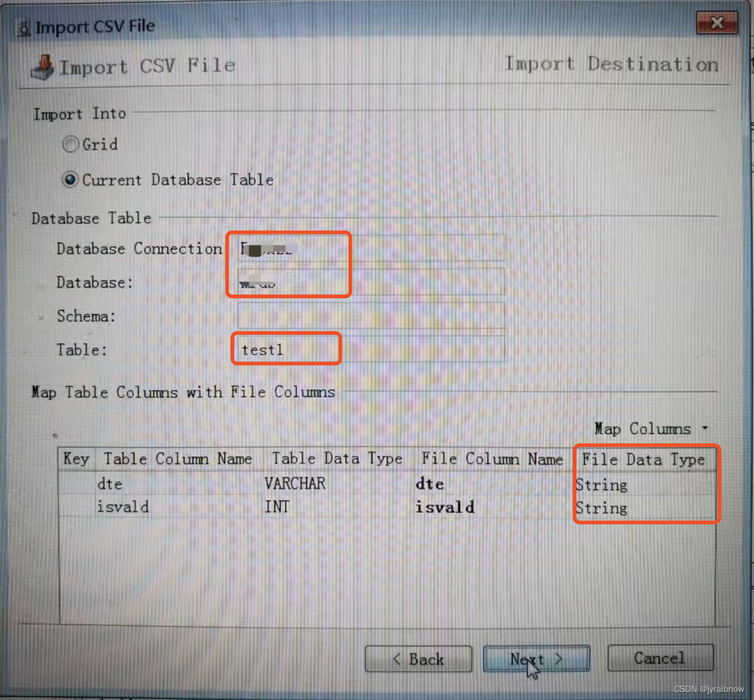This screenshot has width=754, height=700.
Task: Click the Database name field
Action: click(x=371, y=282)
